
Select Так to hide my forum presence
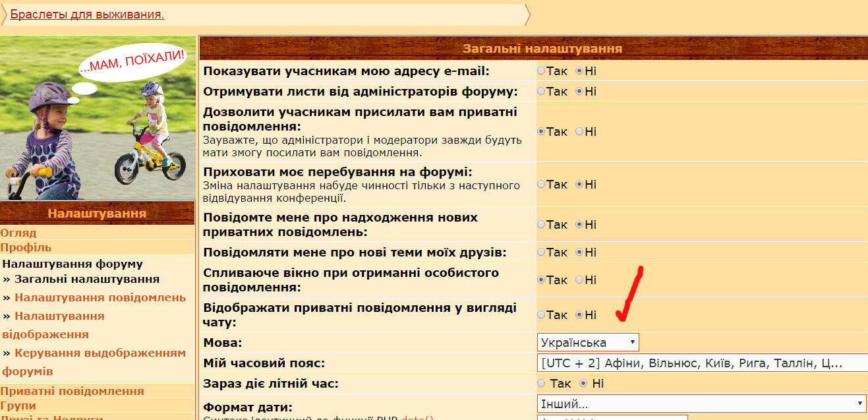tap(541, 185)
